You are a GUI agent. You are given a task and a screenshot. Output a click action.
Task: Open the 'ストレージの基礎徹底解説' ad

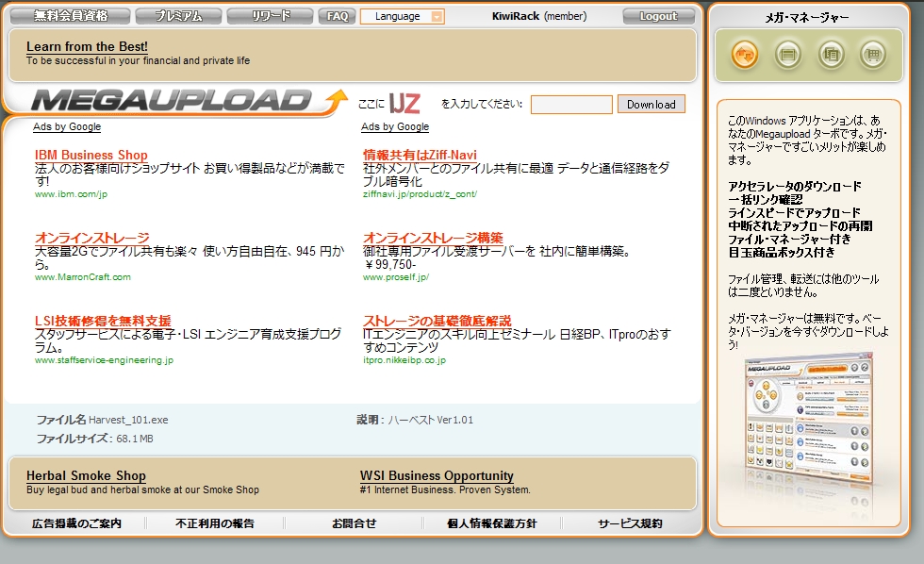pos(437,321)
